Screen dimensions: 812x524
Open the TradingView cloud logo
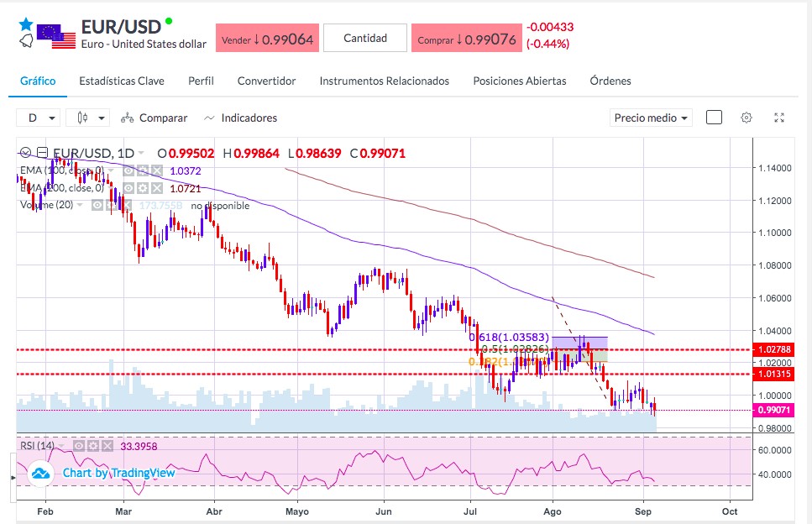41,474
